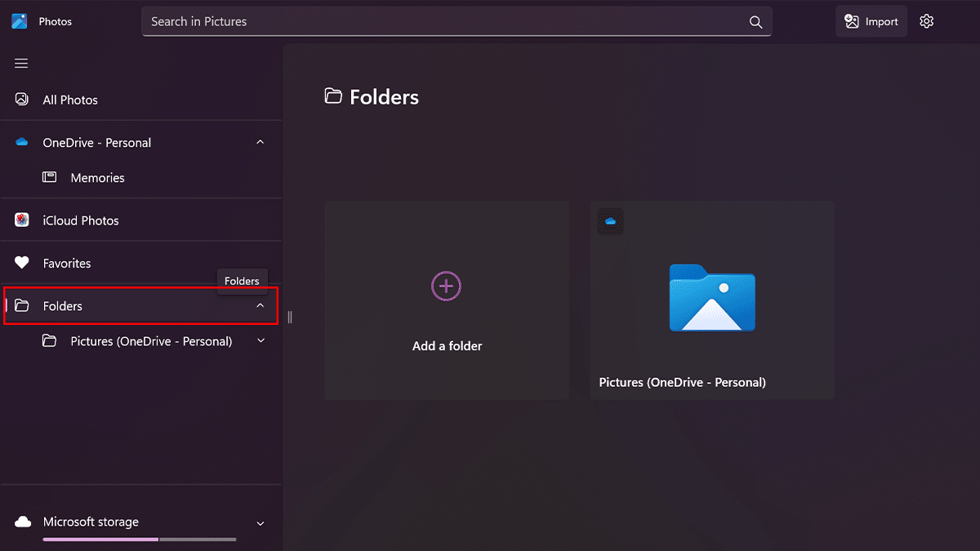Click the iCloud Photos icon in sidebar
The image size is (980, 551).
coord(22,220)
